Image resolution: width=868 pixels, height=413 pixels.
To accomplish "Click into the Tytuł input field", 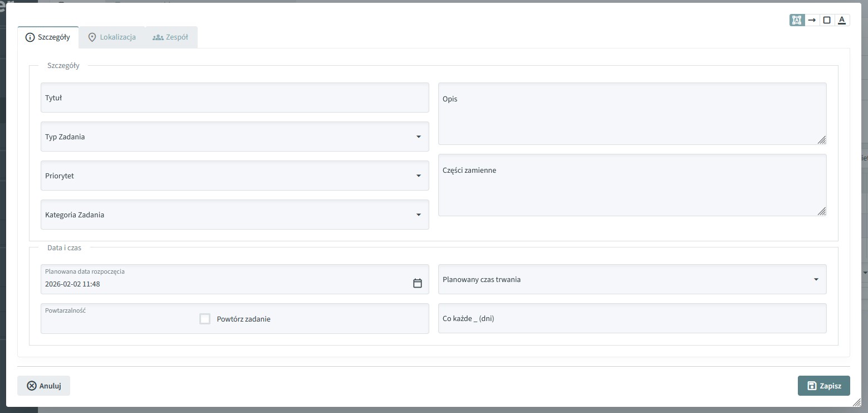I will click(x=234, y=98).
